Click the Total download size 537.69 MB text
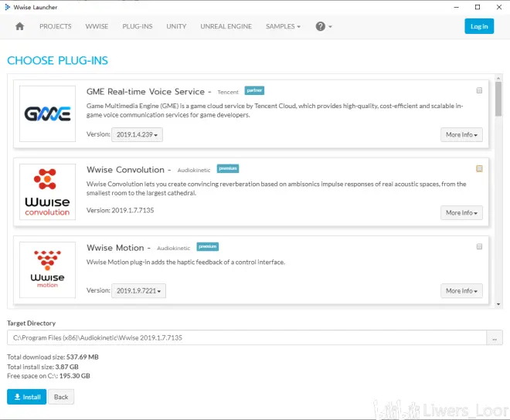The height and width of the screenshot is (420, 510). 53,357
